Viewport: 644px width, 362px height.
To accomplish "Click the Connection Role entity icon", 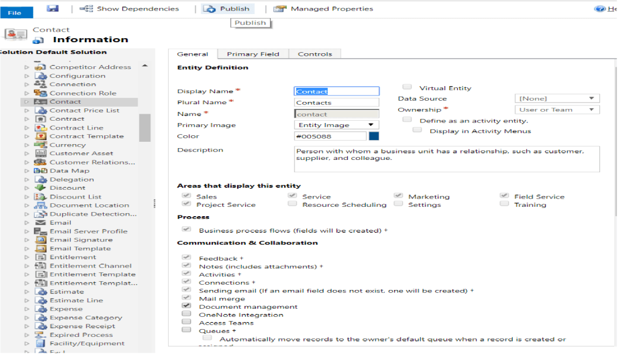I will (x=40, y=93).
